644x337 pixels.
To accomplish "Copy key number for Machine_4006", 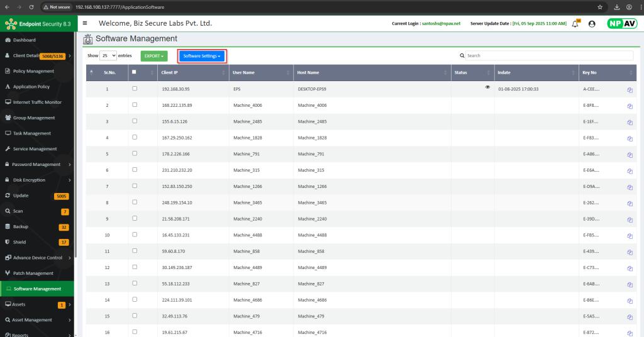I will (x=630, y=106).
